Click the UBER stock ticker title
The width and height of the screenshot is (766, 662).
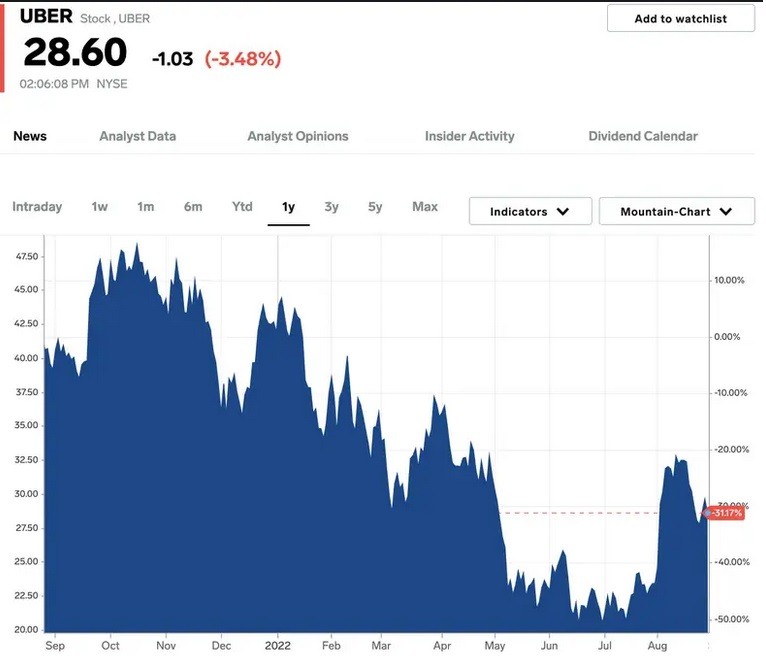[x=46, y=17]
